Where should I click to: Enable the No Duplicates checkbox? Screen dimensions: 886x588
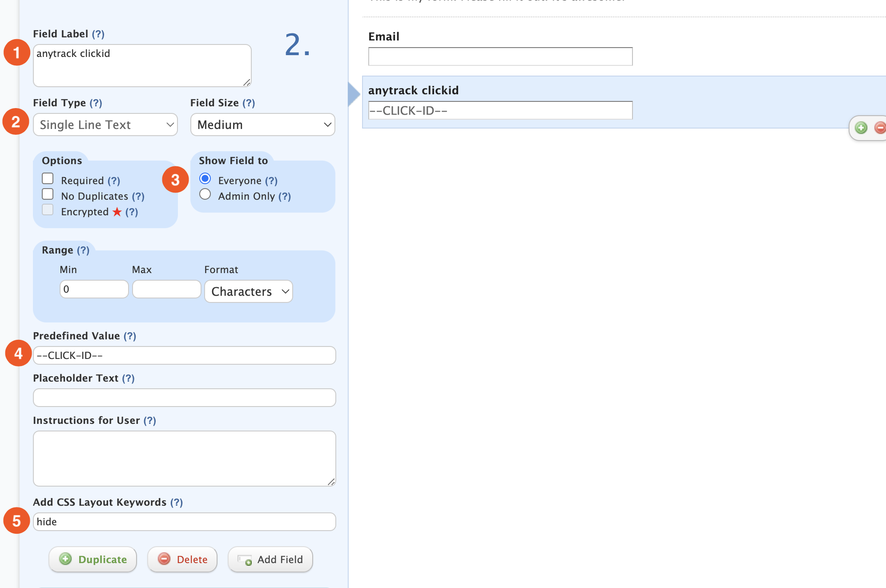click(48, 194)
